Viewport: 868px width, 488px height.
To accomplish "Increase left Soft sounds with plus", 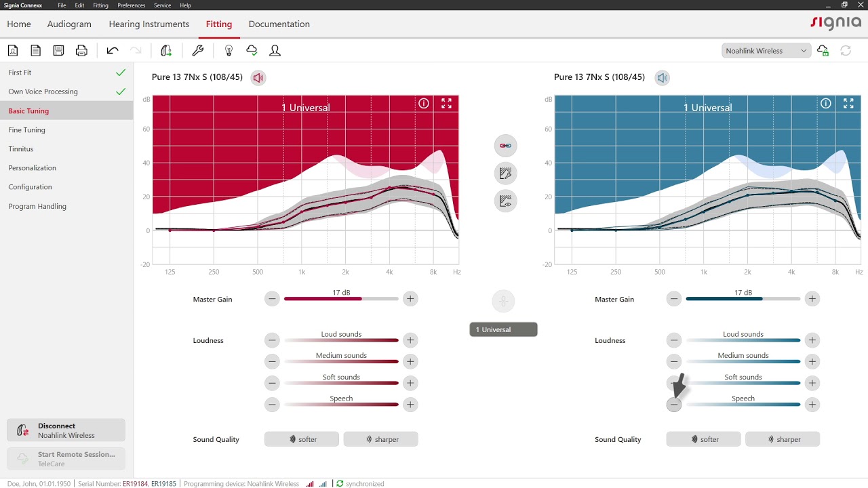I will tap(410, 383).
